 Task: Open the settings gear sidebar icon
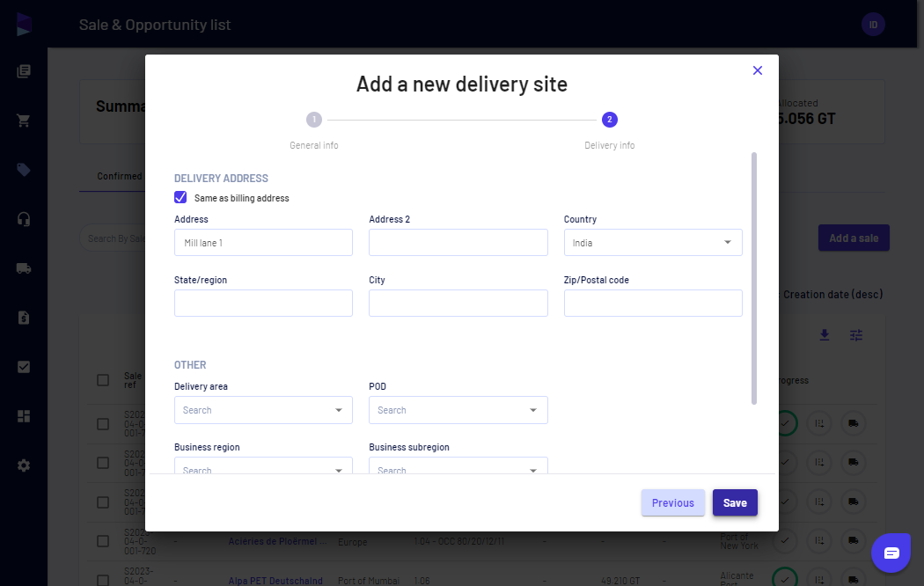24,465
